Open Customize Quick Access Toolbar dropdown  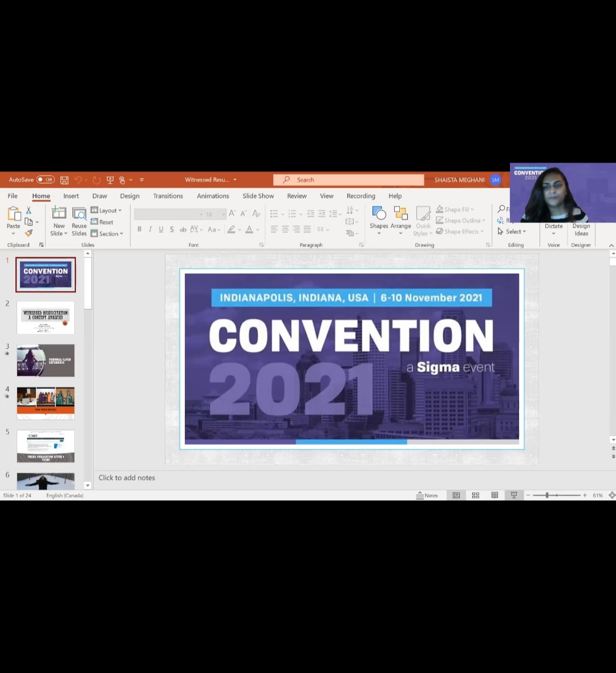coord(141,180)
